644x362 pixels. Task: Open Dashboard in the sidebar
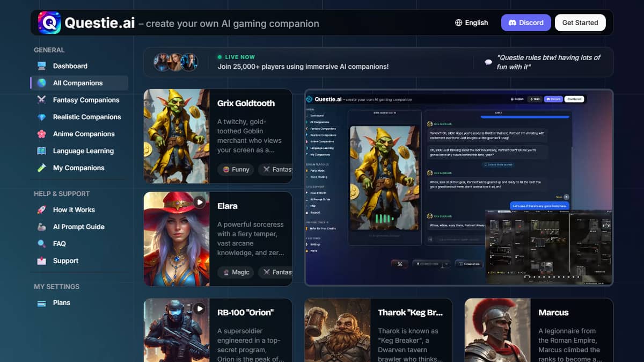(x=79, y=66)
